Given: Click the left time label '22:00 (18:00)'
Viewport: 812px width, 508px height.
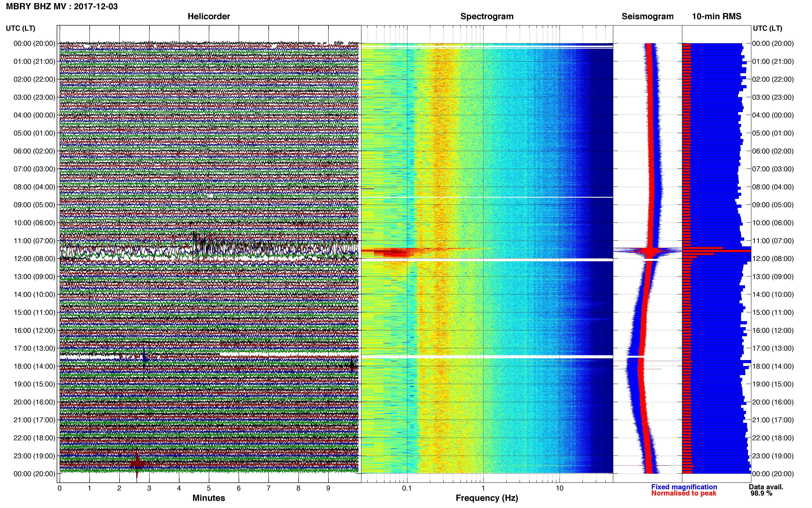Looking at the screenshot, I should coord(34,438).
